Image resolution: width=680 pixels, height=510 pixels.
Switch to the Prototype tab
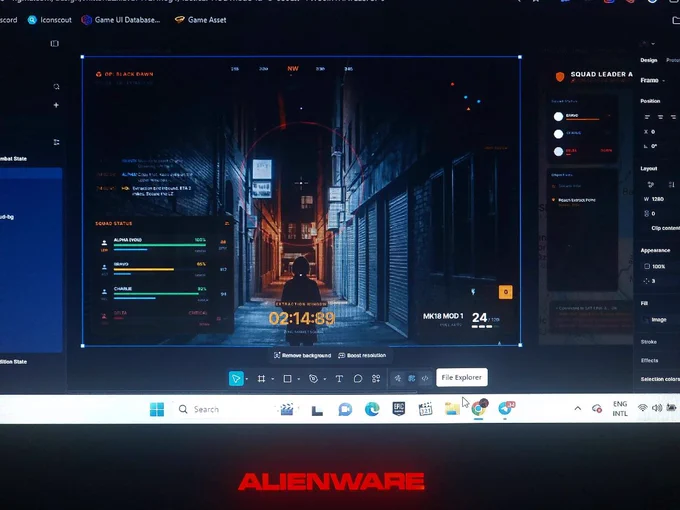[x=673, y=60]
